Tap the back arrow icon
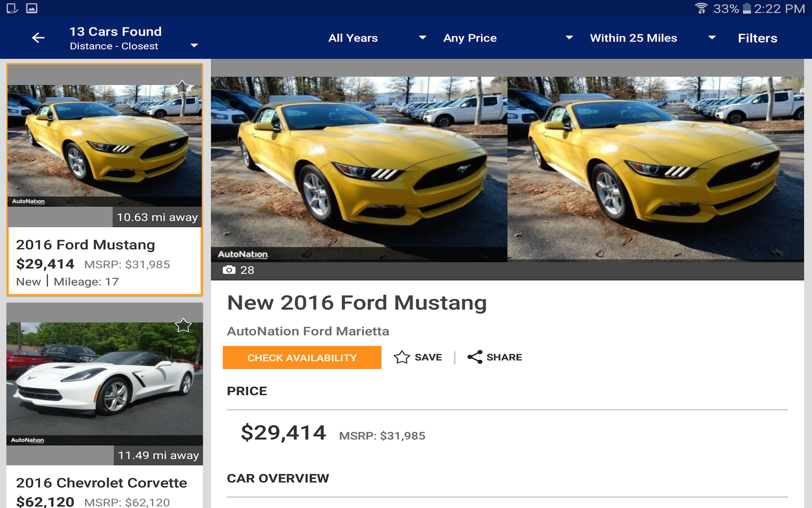The height and width of the screenshot is (508, 812). click(x=38, y=38)
